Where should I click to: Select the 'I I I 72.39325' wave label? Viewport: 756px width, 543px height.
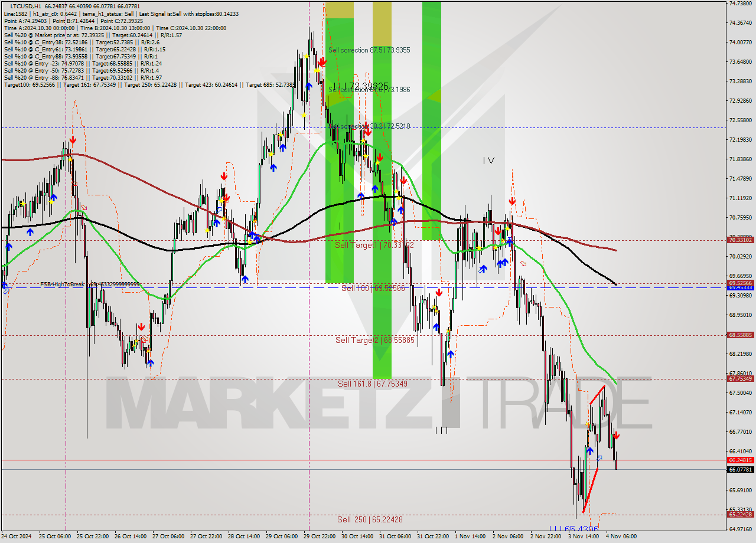[x=360, y=86]
